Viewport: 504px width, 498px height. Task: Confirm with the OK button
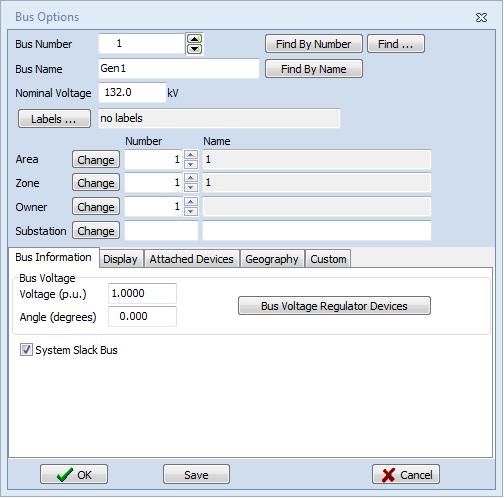[74, 474]
